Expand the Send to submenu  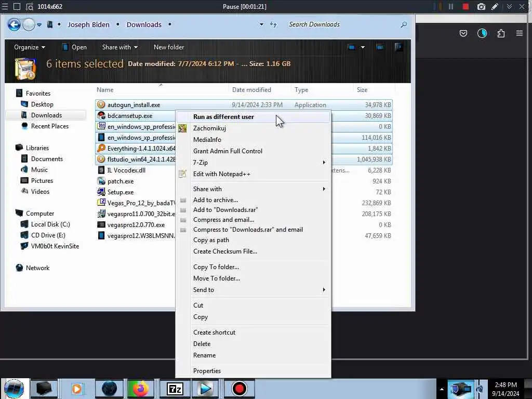coord(253,290)
